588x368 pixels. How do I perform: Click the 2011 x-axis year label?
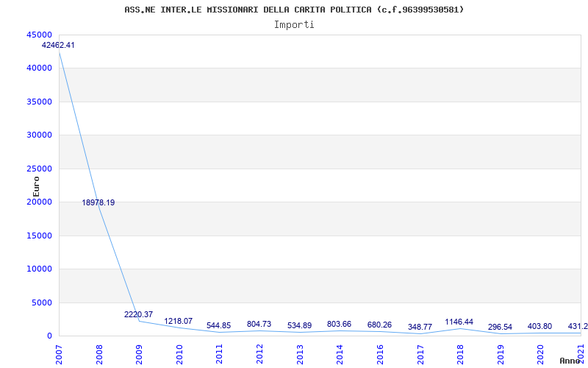click(219, 354)
